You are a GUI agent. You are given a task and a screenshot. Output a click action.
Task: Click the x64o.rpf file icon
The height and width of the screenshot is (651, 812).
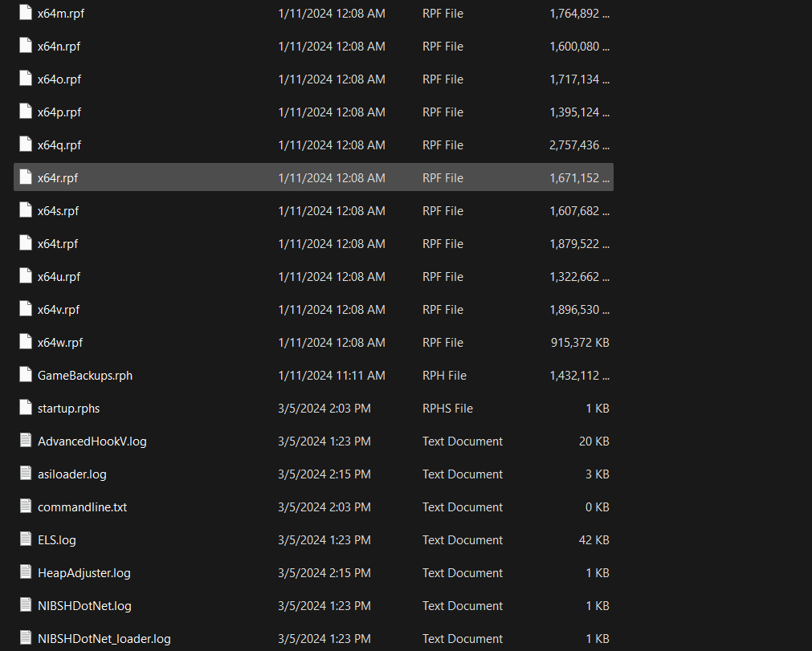pyautogui.click(x=26, y=79)
